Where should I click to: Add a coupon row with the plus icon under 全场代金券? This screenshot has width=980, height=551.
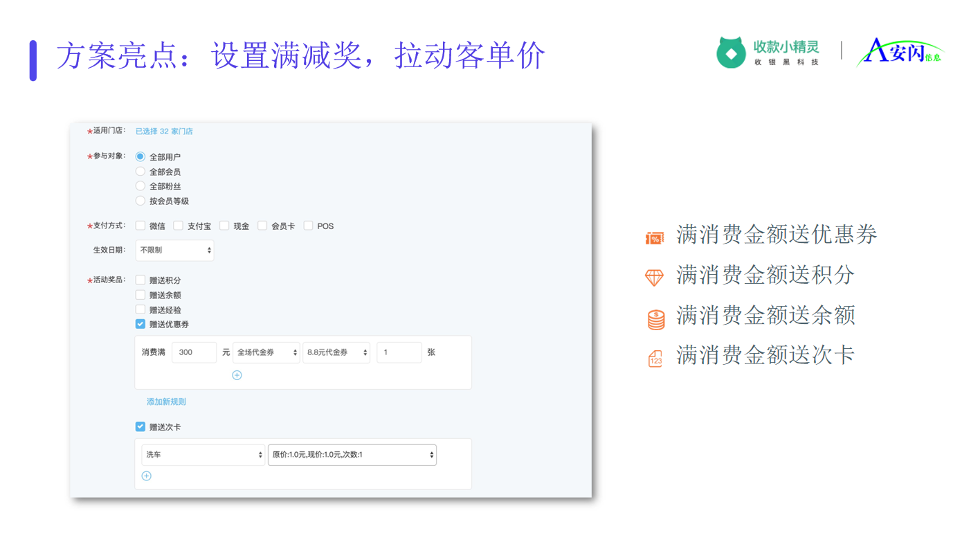pyautogui.click(x=237, y=375)
